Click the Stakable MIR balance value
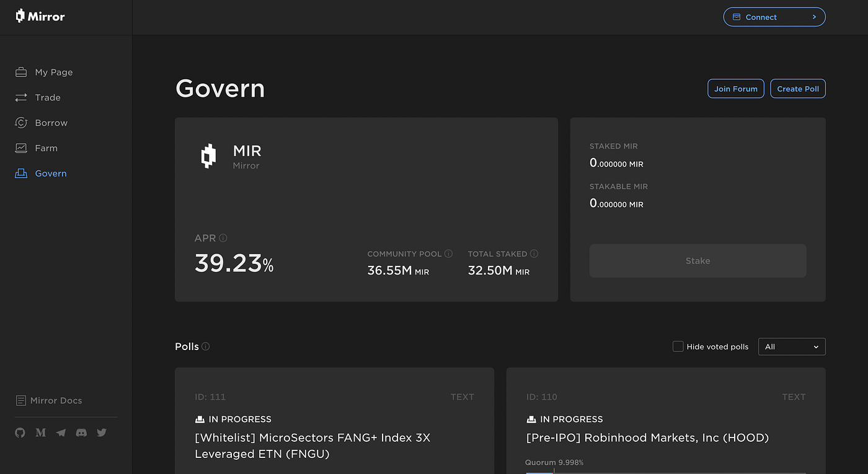This screenshot has height=474, width=868. [616, 203]
